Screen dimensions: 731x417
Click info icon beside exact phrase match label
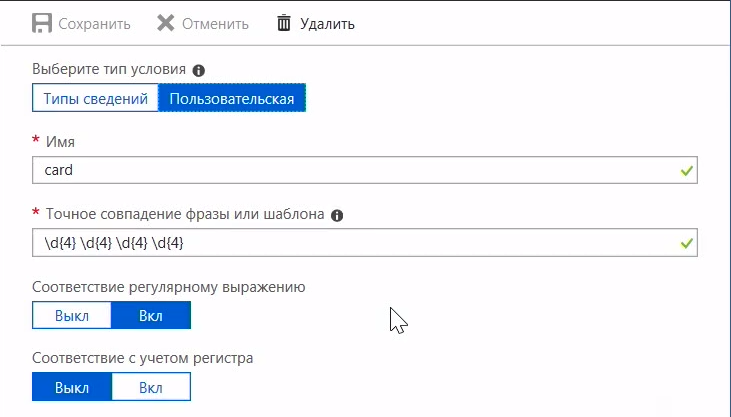pyautogui.click(x=337, y=215)
